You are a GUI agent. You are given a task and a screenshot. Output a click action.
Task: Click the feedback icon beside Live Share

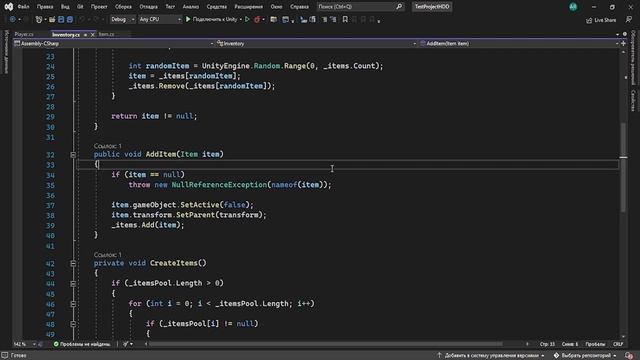click(x=629, y=20)
